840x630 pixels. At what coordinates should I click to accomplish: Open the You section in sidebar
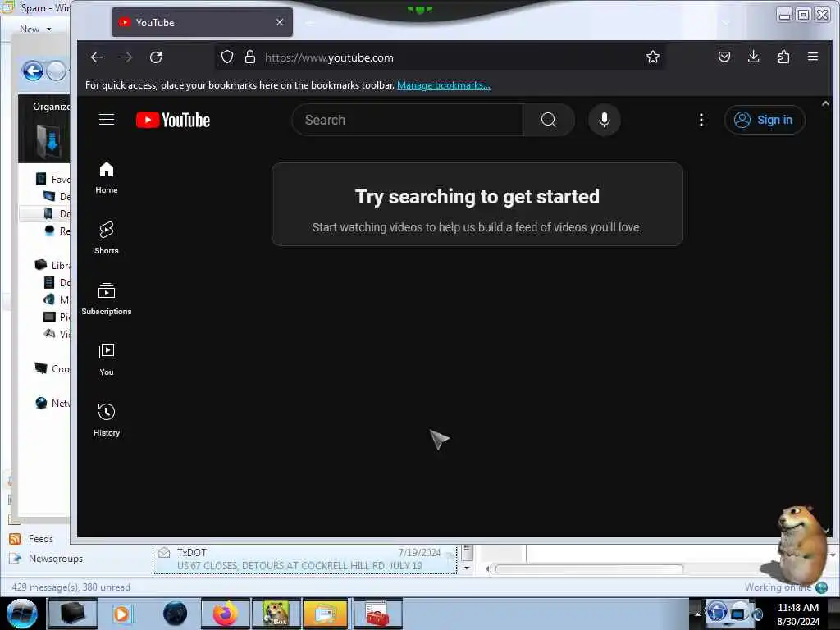[x=107, y=359]
